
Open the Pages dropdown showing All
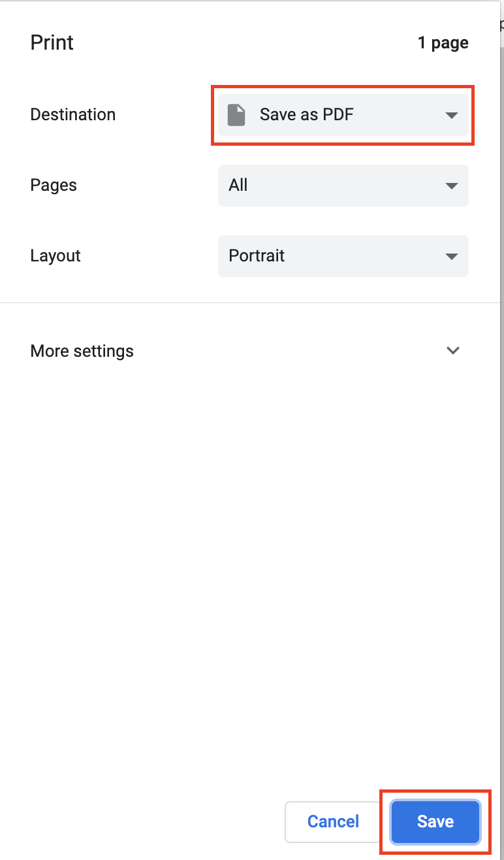[x=343, y=186]
